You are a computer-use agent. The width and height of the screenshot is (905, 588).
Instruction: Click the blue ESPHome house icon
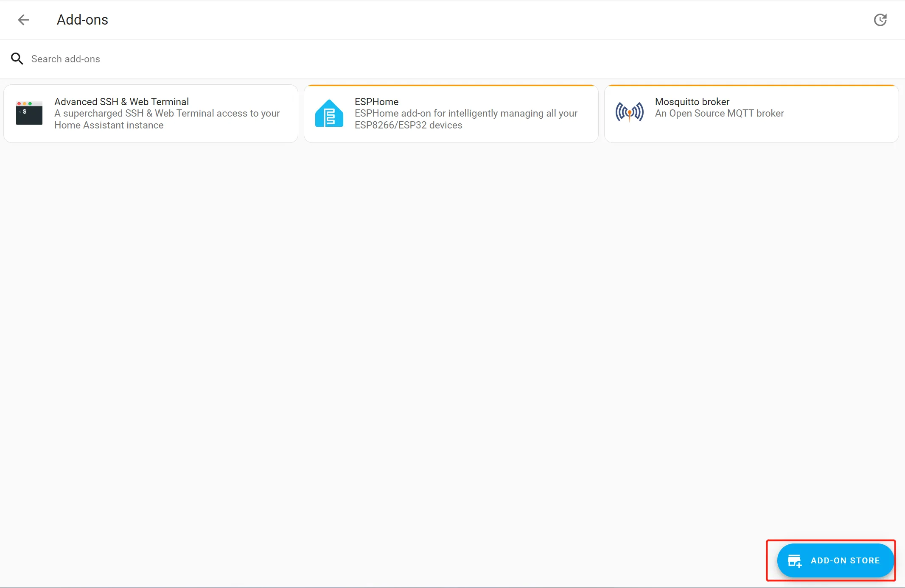pos(329,113)
